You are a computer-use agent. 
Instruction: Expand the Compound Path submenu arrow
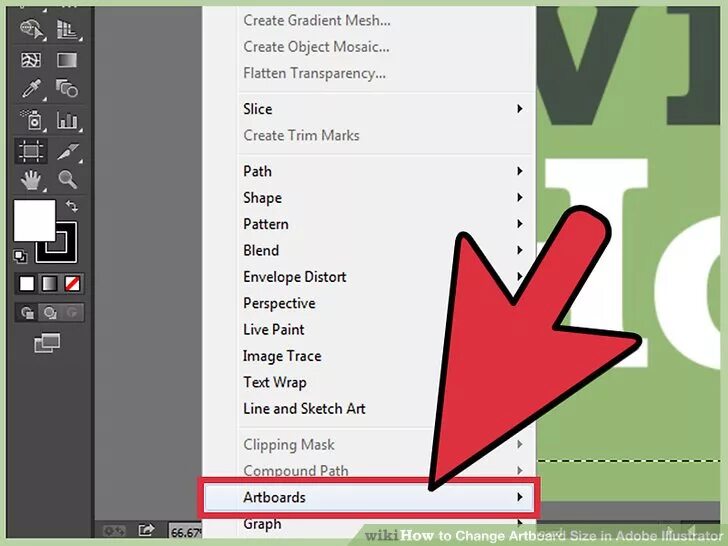(520, 471)
